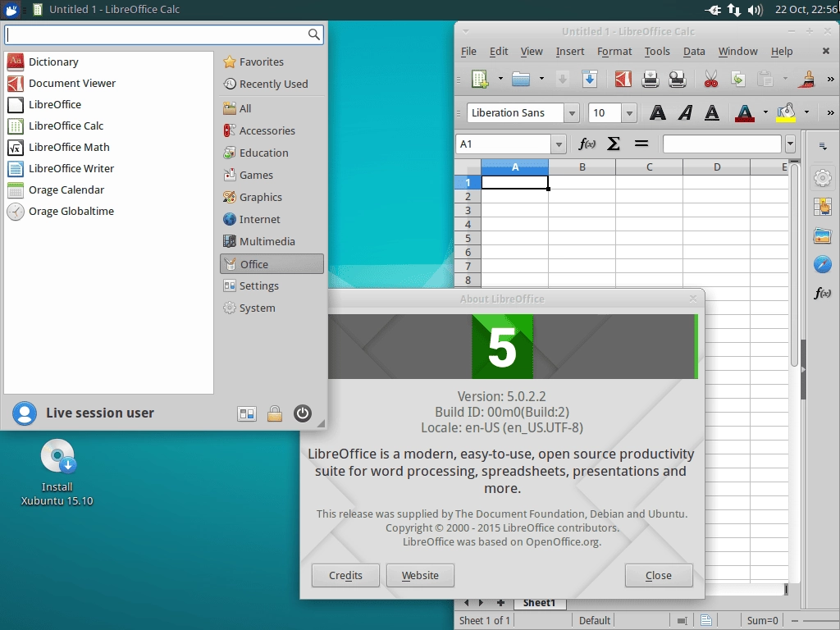This screenshot has height=630, width=840.
Task: Click the Copy icon in Calc toolbar
Action: point(738,79)
